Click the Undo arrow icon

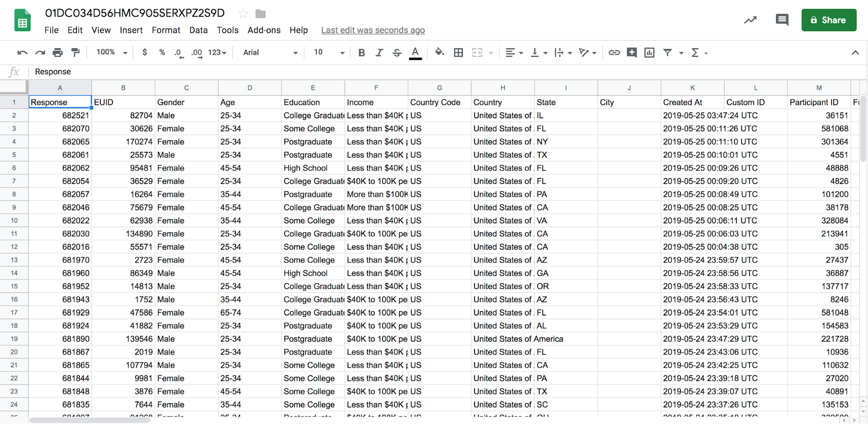(22, 53)
